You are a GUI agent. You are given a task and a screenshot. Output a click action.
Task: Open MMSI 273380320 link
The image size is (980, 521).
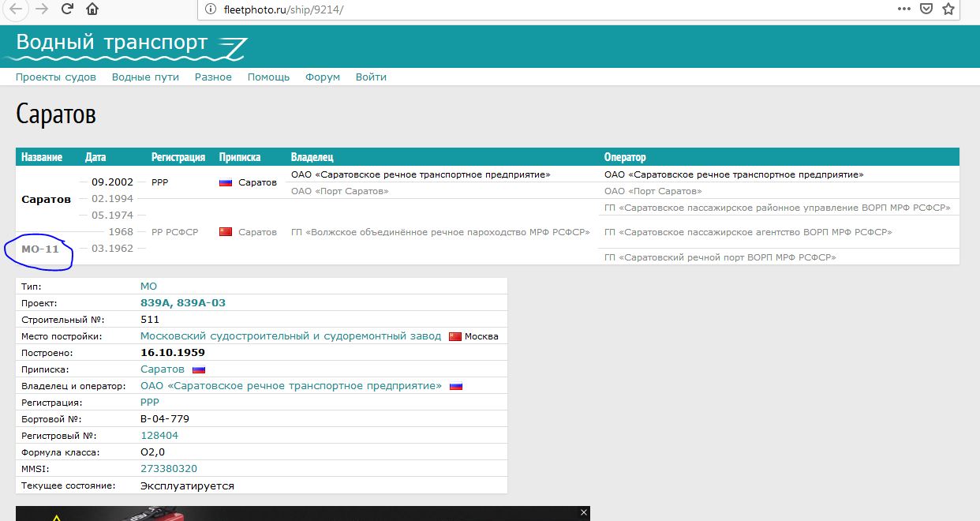pyautogui.click(x=169, y=469)
